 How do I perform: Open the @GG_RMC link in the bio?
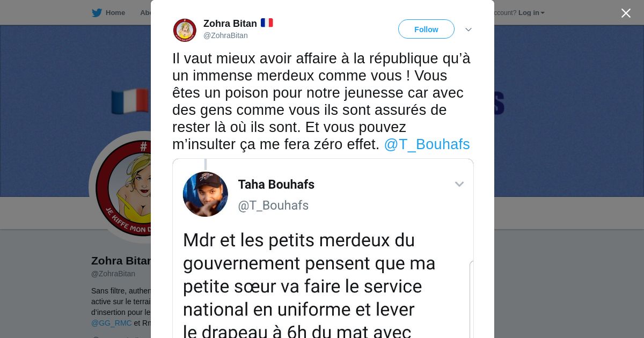(112, 323)
